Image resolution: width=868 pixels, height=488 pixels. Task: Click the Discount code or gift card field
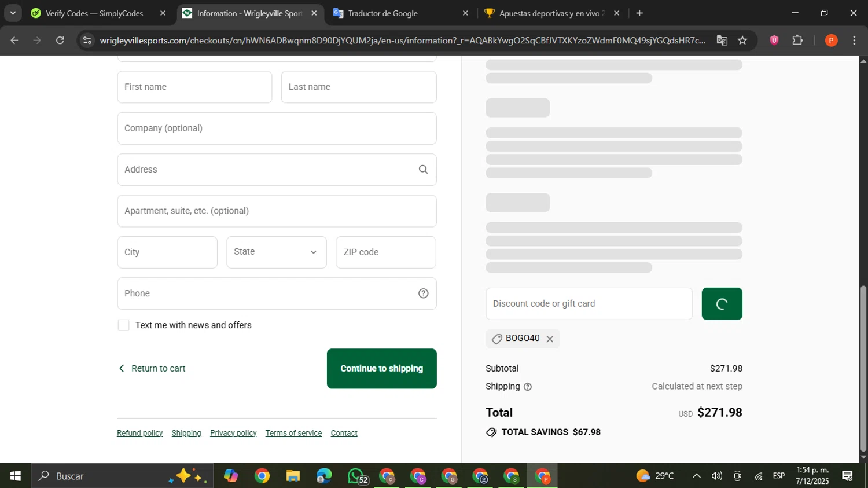589,304
